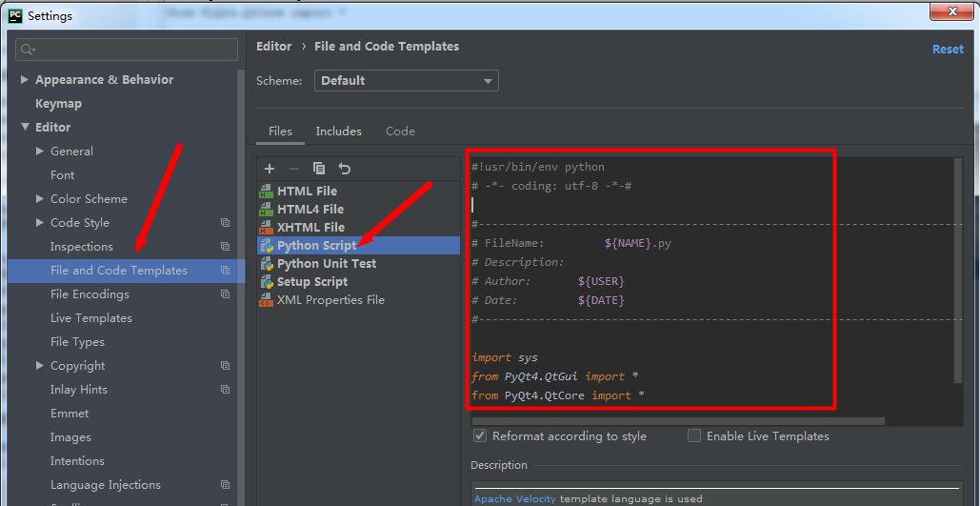Click the Reset link
This screenshot has height=506, width=980.
(947, 50)
